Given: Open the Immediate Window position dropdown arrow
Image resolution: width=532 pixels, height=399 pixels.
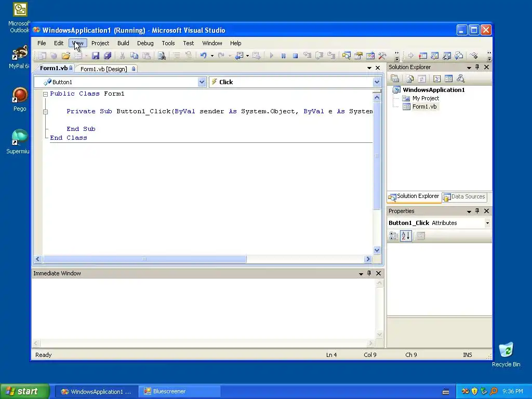Looking at the screenshot, I should [361, 273].
